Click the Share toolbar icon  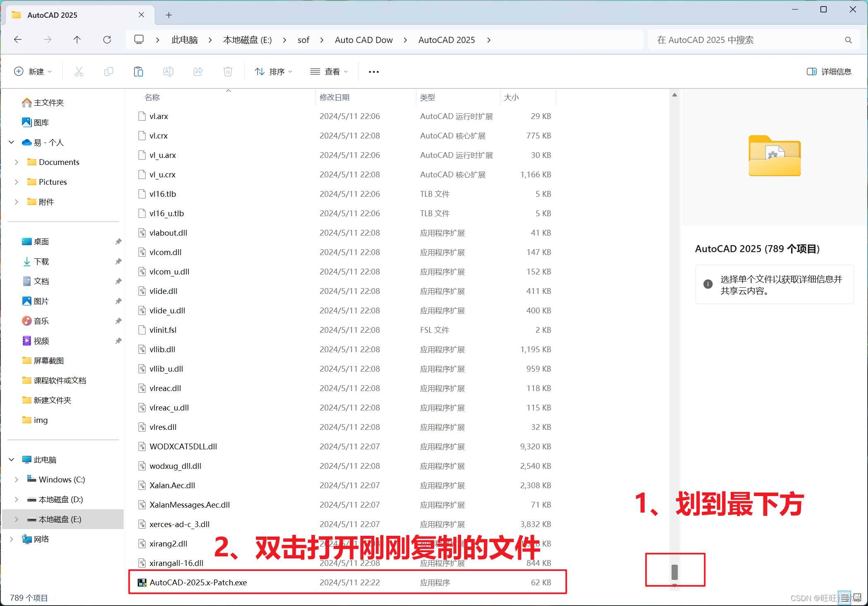coord(198,72)
